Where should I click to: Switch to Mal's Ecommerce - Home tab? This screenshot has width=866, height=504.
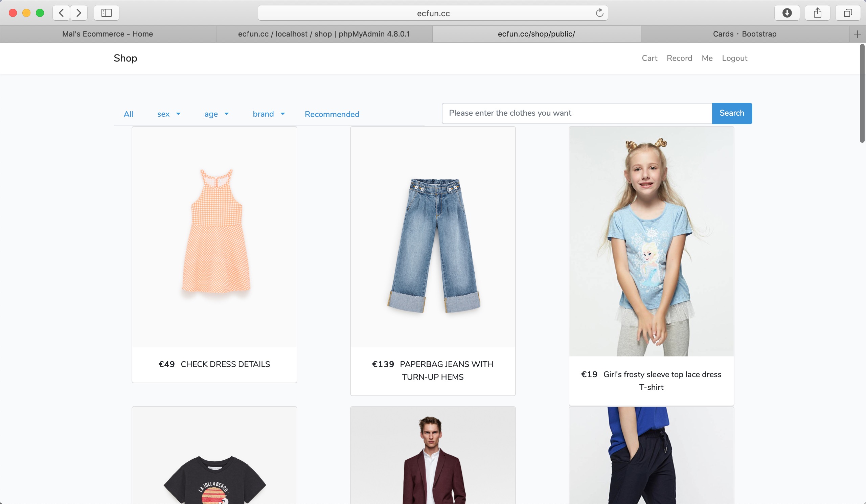108,34
